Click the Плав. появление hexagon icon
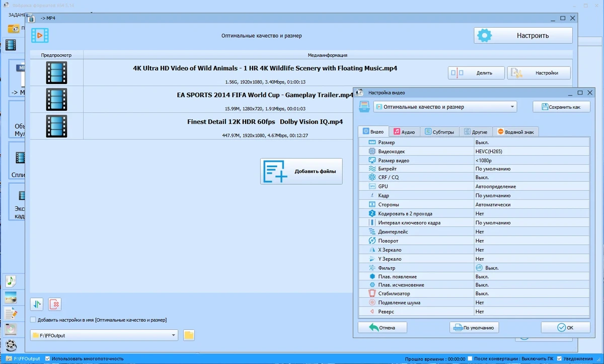Image resolution: width=604 pixels, height=364 pixels. click(x=372, y=276)
